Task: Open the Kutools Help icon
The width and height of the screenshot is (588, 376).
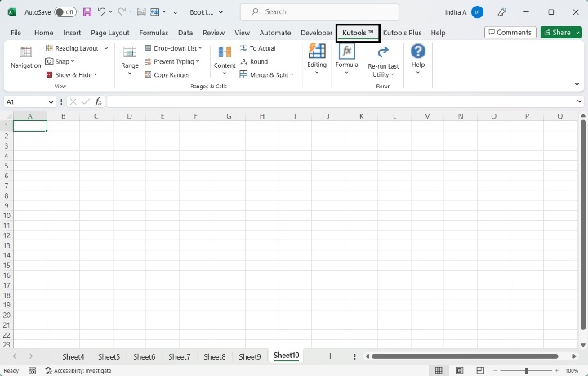Action: [417, 52]
